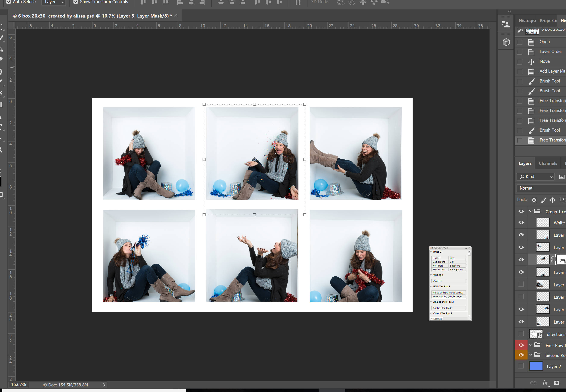The width and height of the screenshot is (566, 392).
Task: Select the Layer Order history state
Action: (551, 52)
